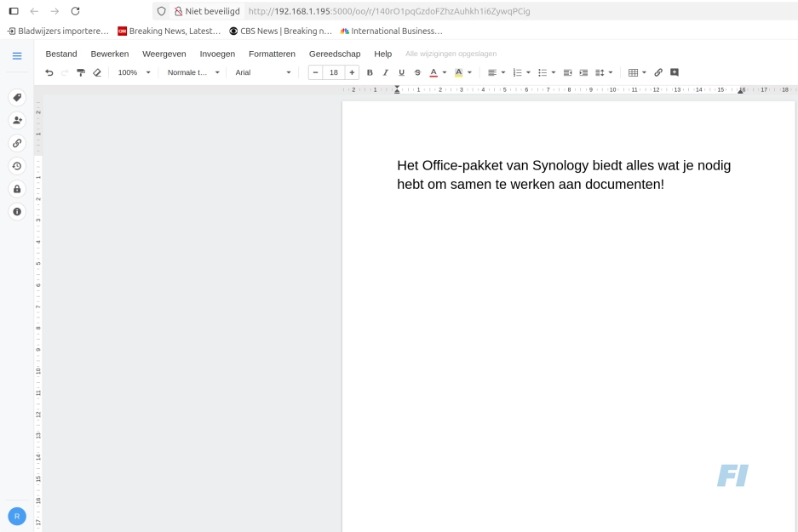Viewport: 798px width, 532px height.
Task: Expand numbered list styles arrow
Action: pos(528,72)
